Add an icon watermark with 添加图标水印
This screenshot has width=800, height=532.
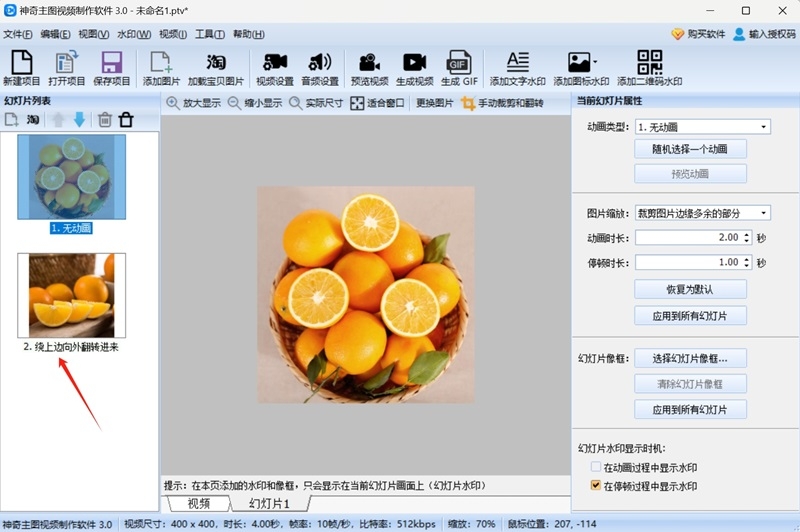point(581,67)
